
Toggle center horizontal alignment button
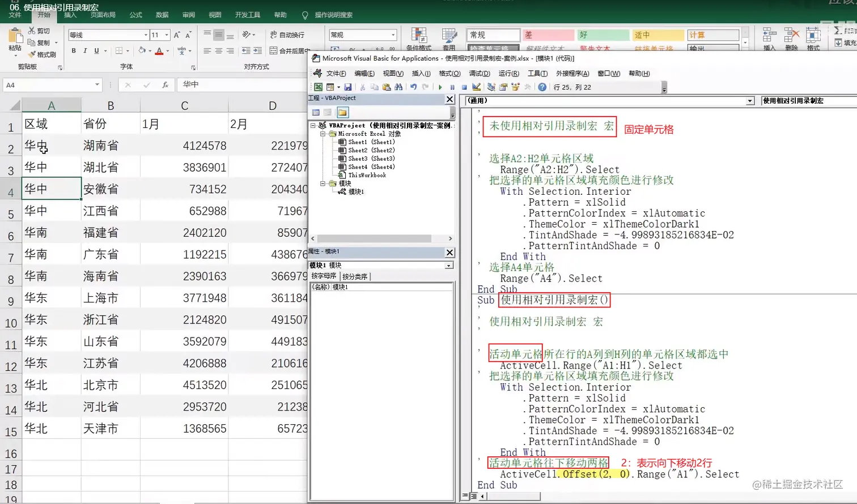click(x=219, y=51)
